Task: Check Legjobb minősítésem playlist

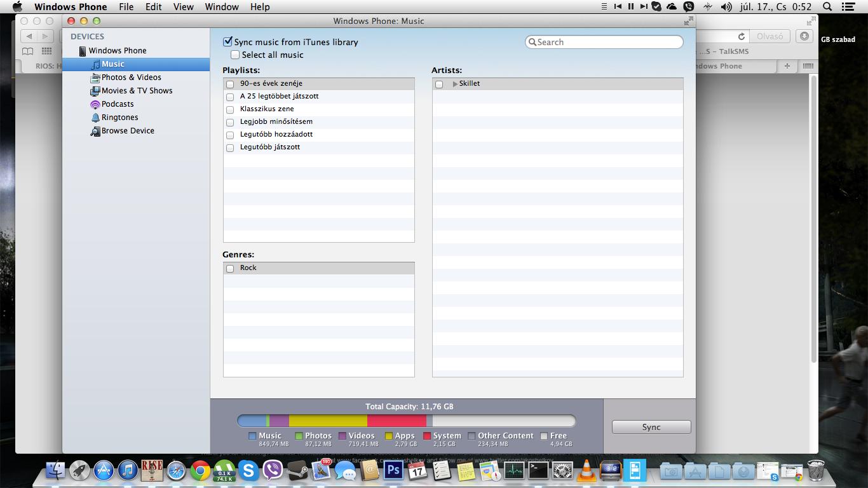Action: coord(230,122)
